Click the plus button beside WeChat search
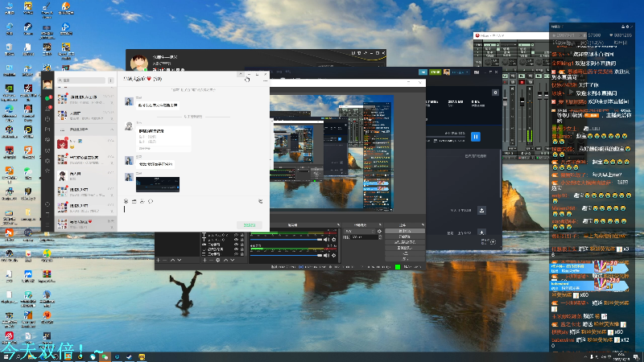The width and height of the screenshot is (644, 362). click(x=111, y=80)
